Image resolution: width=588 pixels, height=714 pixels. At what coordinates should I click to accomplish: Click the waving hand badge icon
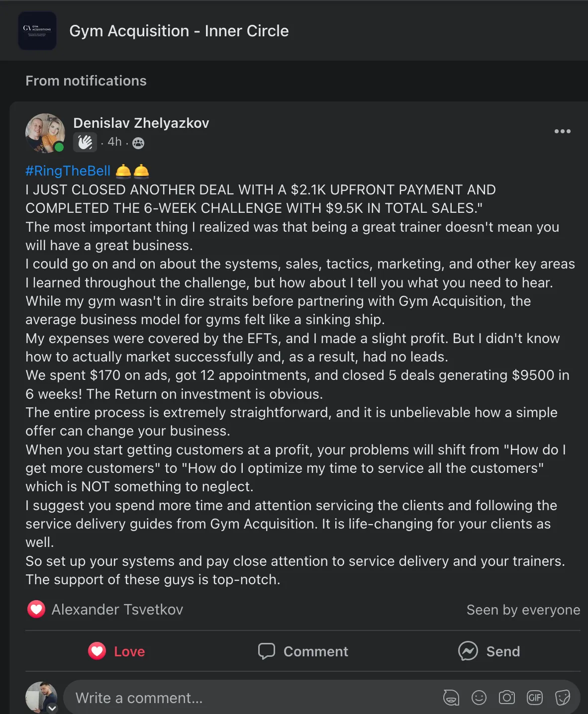pos(85,143)
